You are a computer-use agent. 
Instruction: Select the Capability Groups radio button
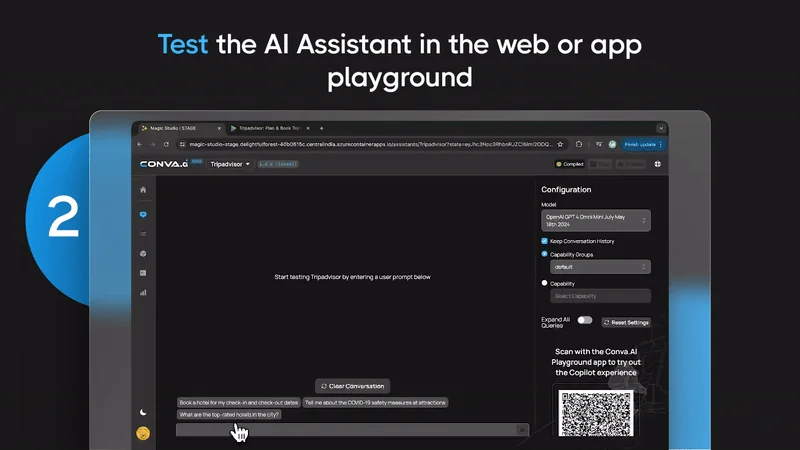click(x=544, y=254)
